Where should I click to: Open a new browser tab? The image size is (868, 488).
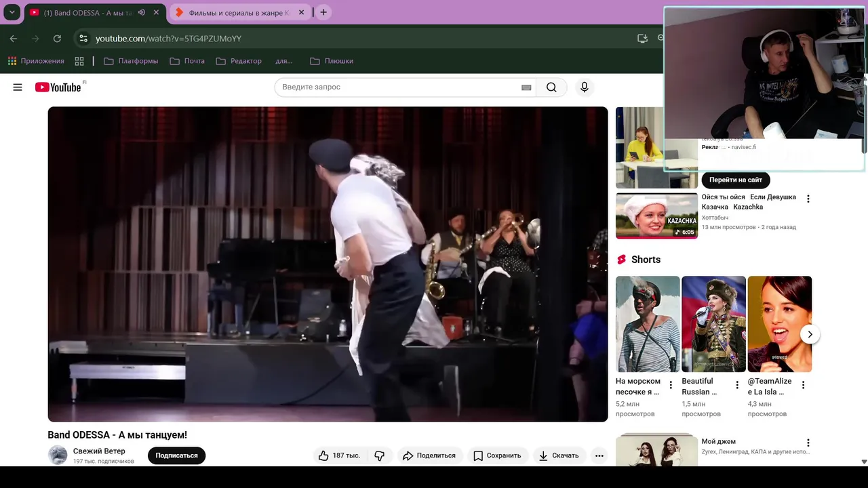323,12
